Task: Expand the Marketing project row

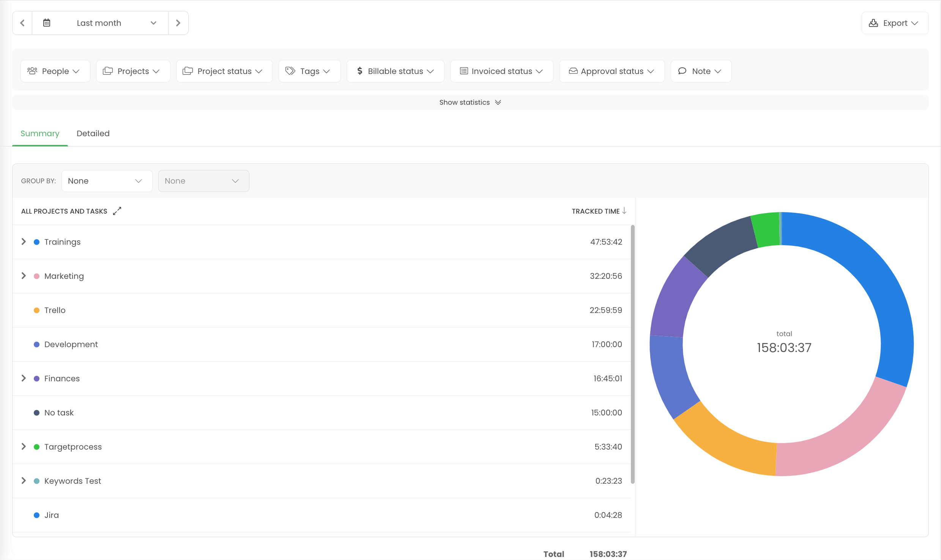Action: (24, 276)
